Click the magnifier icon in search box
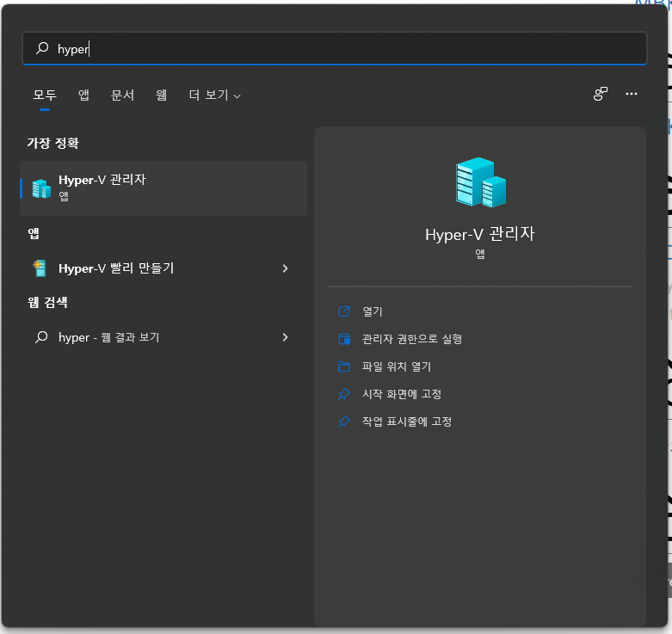Viewport: 672px width, 634px height. [42, 48]
